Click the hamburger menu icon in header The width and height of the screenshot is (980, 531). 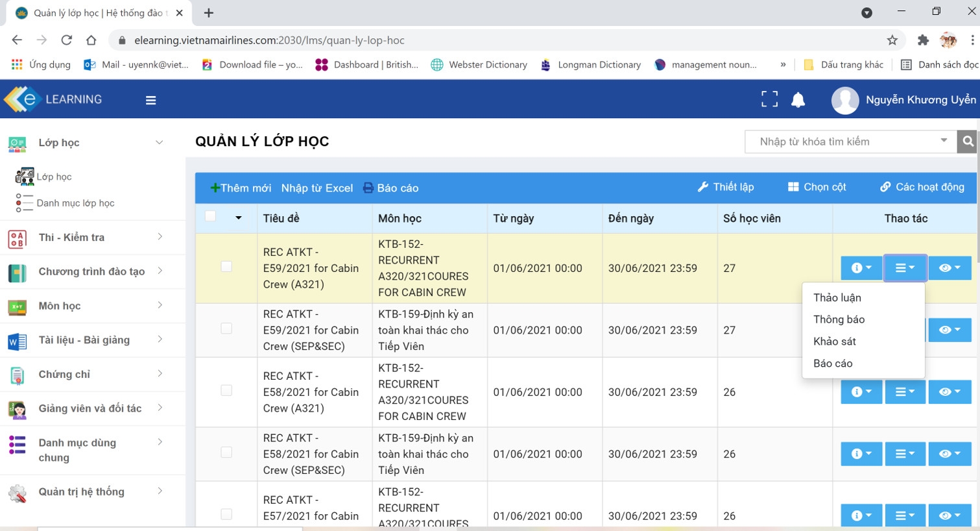(x=151, y=100)
